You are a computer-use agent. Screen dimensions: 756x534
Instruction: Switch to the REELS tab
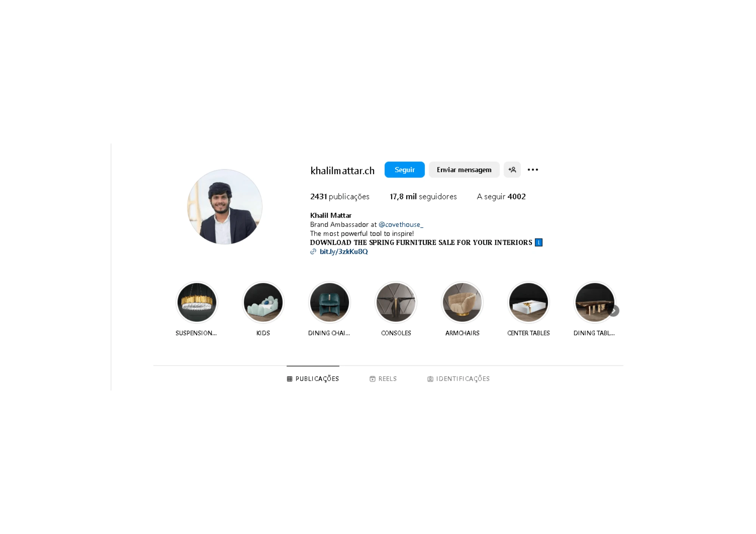[x=383, y=378]
